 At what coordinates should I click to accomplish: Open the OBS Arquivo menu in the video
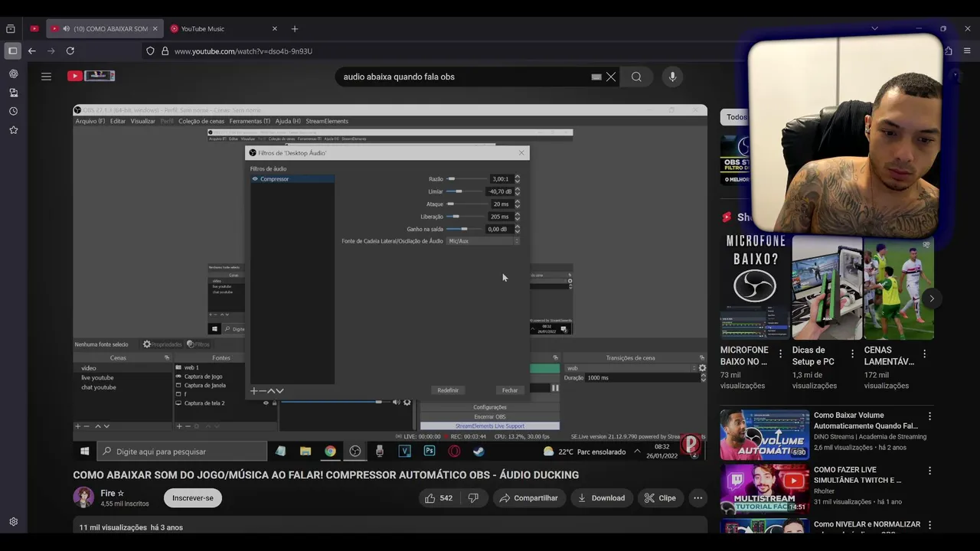coord(90,121)
